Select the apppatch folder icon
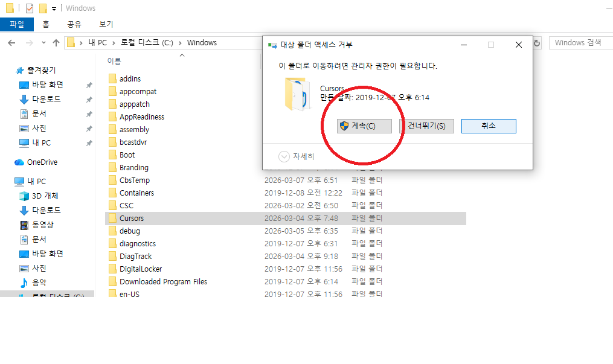The width and height of the screenshot is (613, 364). pos(112,104)
